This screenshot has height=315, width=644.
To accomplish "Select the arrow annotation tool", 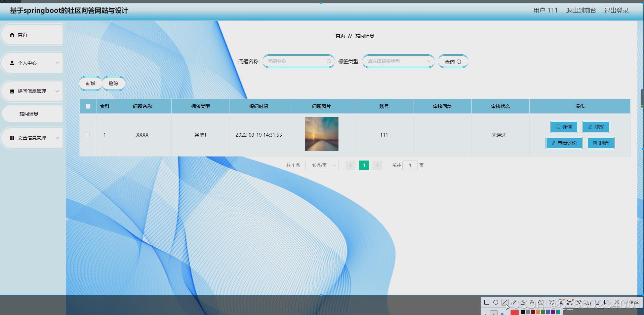I will coord(505,302).
